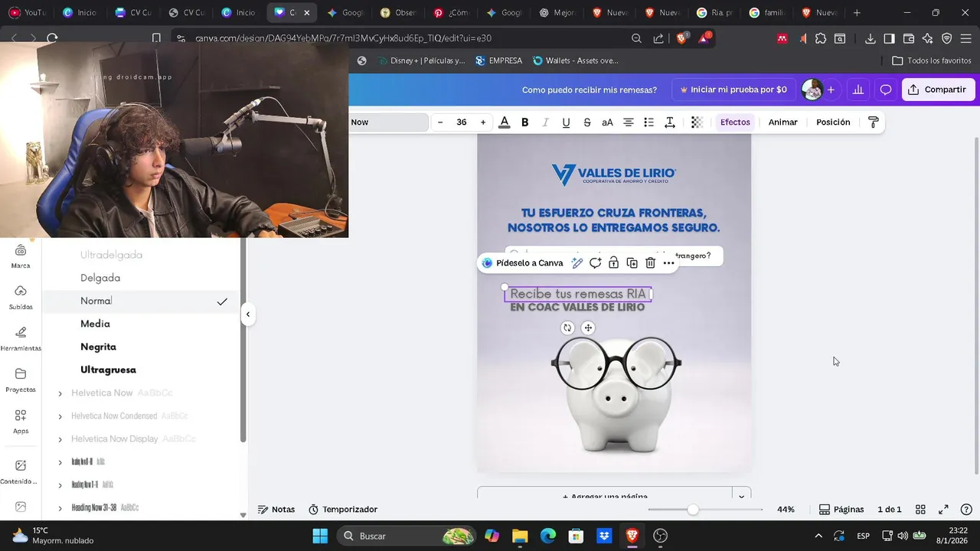The image size is (980, 551).
Task: Toggle italic formatting
Action: click(545, 122)
